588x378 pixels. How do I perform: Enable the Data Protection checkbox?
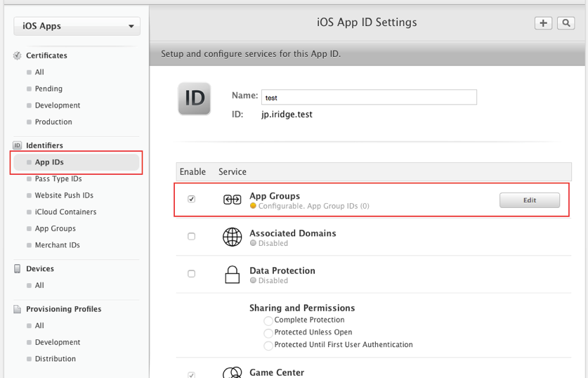pos(191,274)
